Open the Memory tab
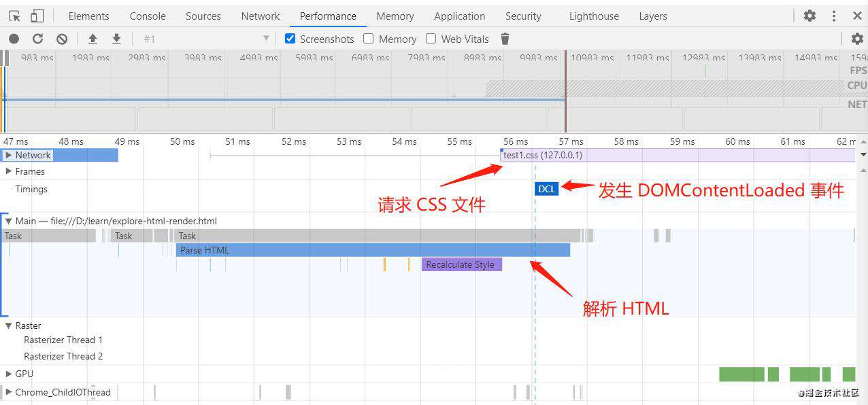 [395, 16]
